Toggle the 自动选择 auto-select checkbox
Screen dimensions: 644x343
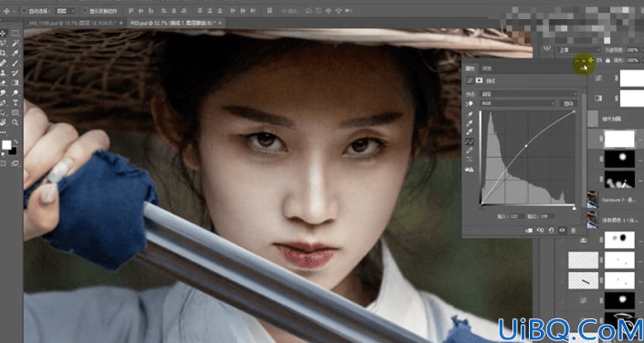click(25, 11)
